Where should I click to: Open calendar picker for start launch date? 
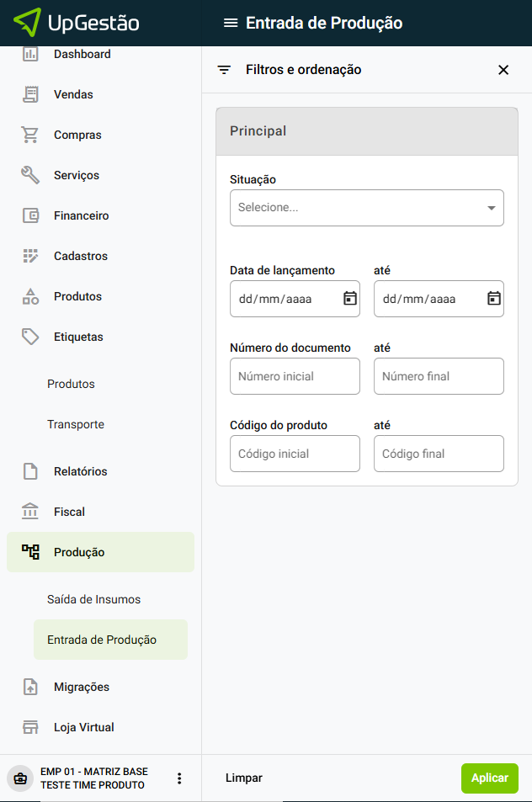[x=350, y=299]
